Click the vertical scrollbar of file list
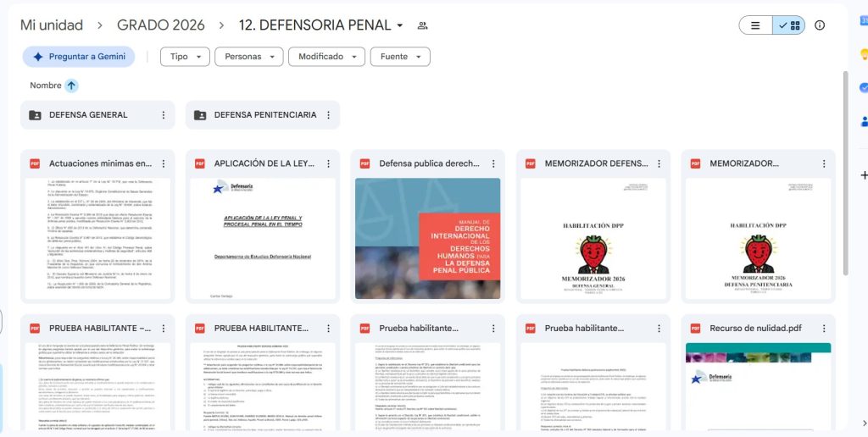Viewport: 868px width, 437px height. pyautogui.click(x=845, y=173)
